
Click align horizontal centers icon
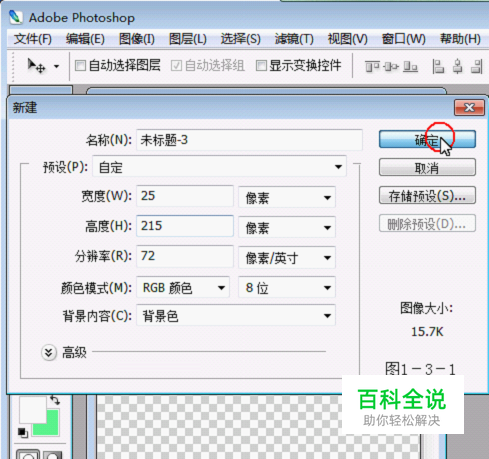tap(458, 66)
